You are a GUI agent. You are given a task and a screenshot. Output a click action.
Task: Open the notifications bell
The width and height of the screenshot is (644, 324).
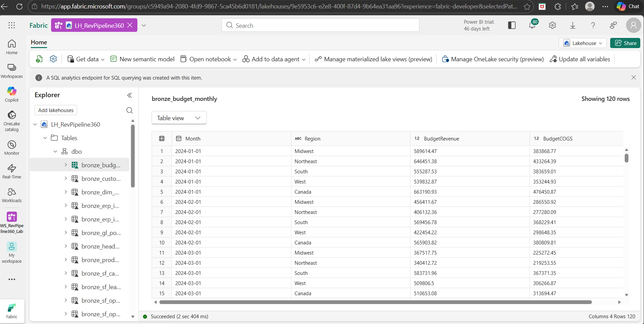(x=532, y=25)
